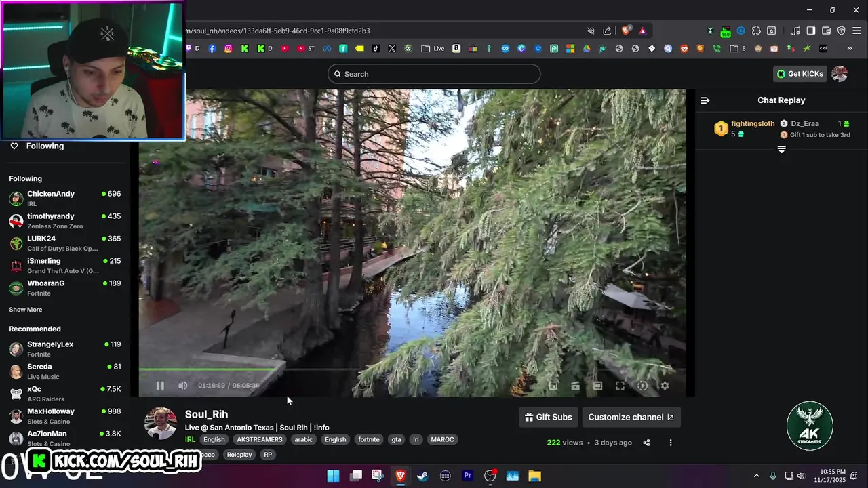Image resolution: width=868 pixels, height=488 pixels.
Task: Open user profile avatar menu in header
Action: point(840,74)
